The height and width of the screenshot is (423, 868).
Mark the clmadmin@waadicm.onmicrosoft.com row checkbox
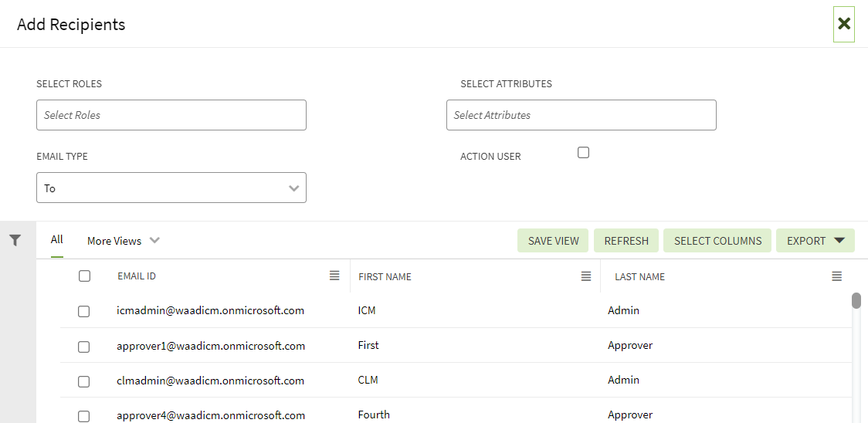84,381
